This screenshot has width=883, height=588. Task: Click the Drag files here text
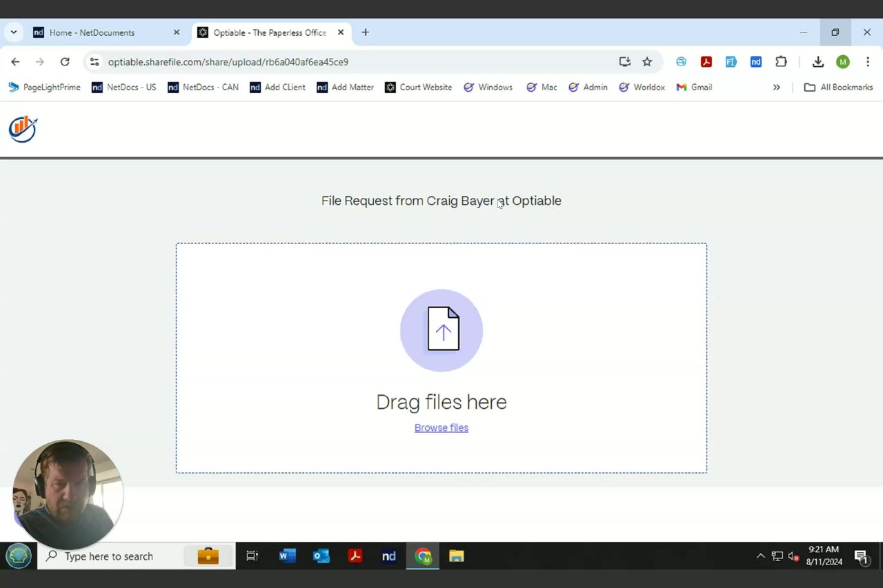(441, 402)
